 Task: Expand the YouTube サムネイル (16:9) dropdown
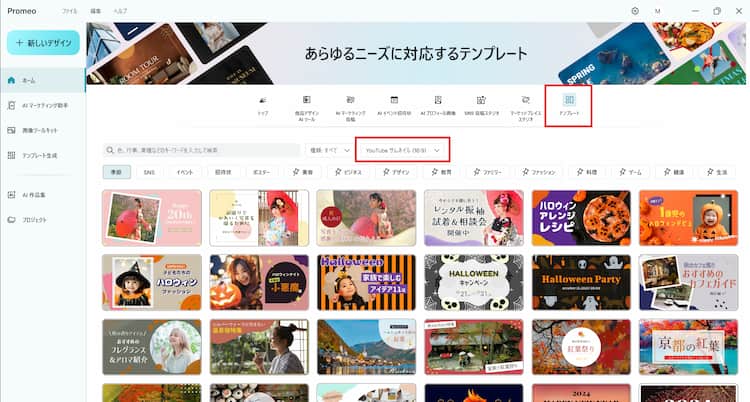402,150
